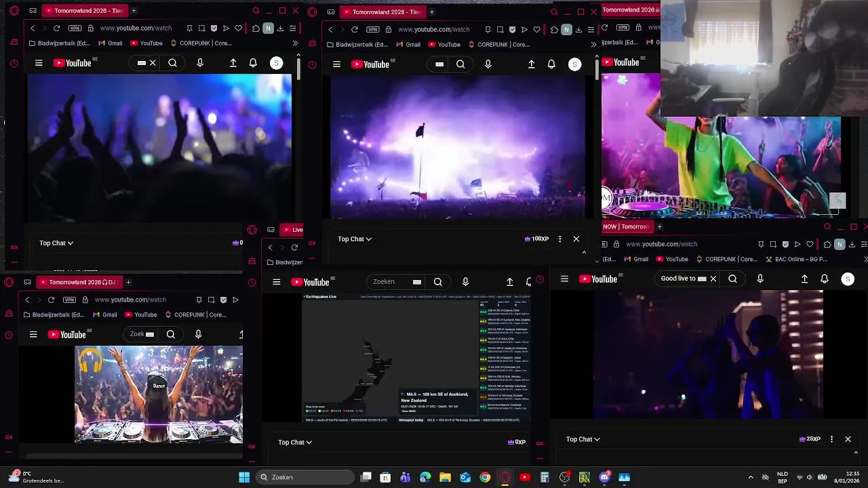This screenshot has width=868, height=488.
Task: Open notifications bell in top-left YouTube window
Action: [253, 63]
